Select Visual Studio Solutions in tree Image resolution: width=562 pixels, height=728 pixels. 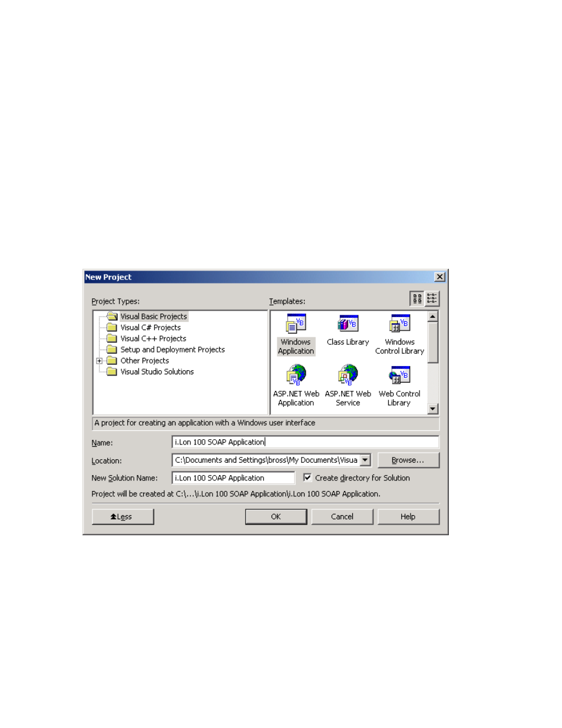157,372
